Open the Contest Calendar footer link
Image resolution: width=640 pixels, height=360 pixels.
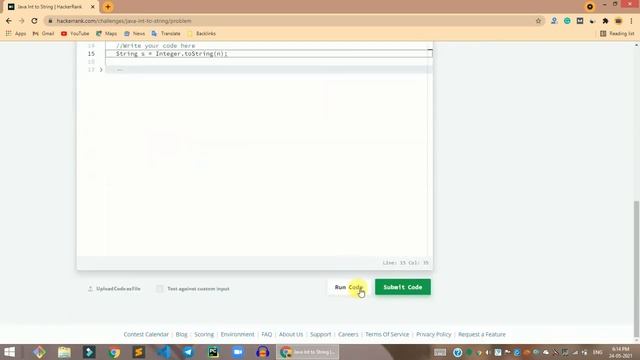pyautogui.click(x=146, y=334)
